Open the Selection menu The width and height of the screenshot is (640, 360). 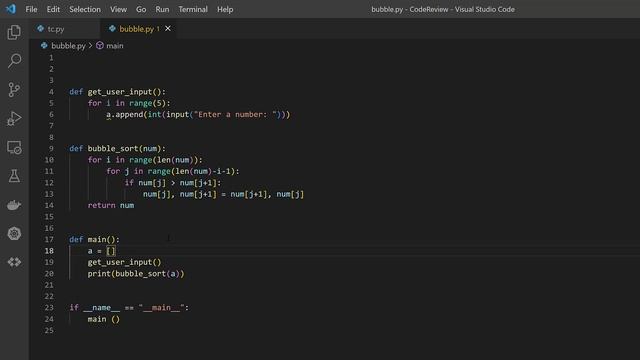(x=85, y=9)
